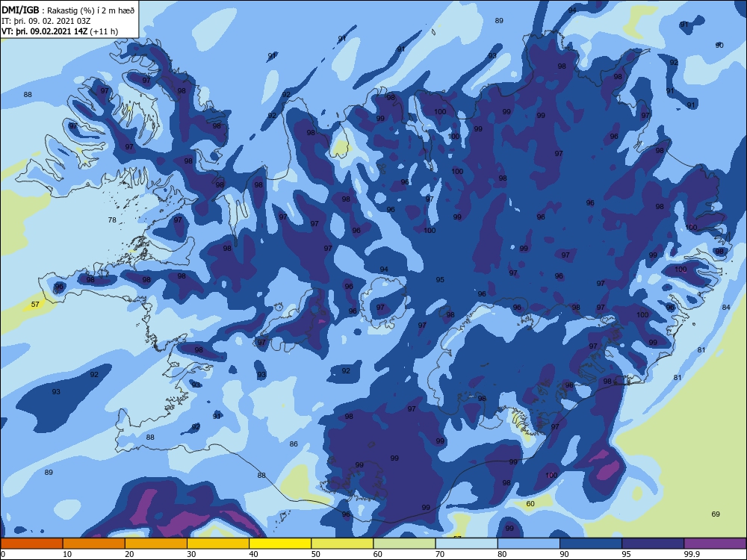The image size is (747, 560).
Task: Click the legend label '50'
Action: coord(315,554)
